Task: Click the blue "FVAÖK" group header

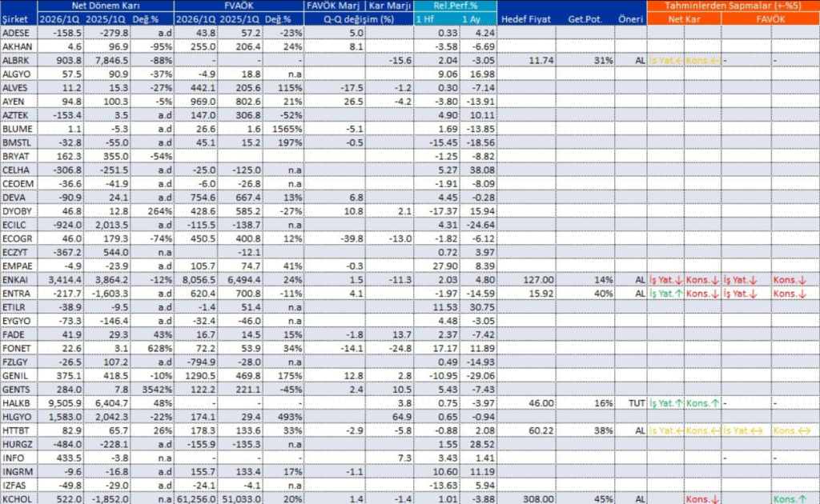Action: [239, 6]
